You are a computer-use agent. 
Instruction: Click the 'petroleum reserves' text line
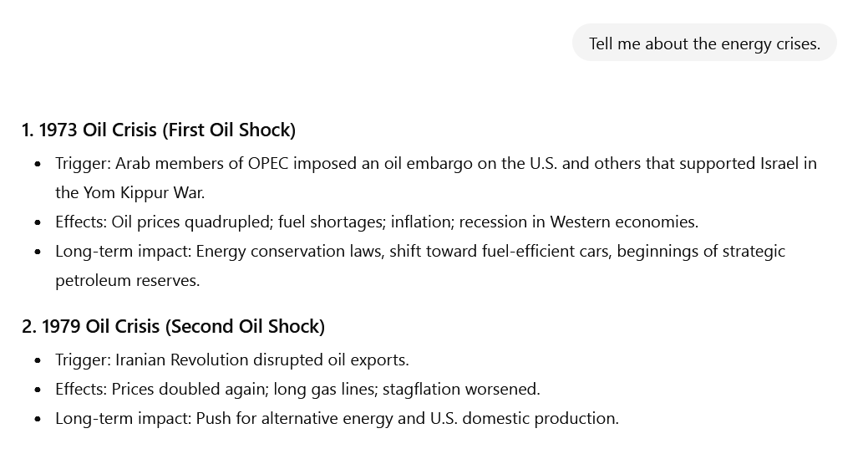point(127,280)
